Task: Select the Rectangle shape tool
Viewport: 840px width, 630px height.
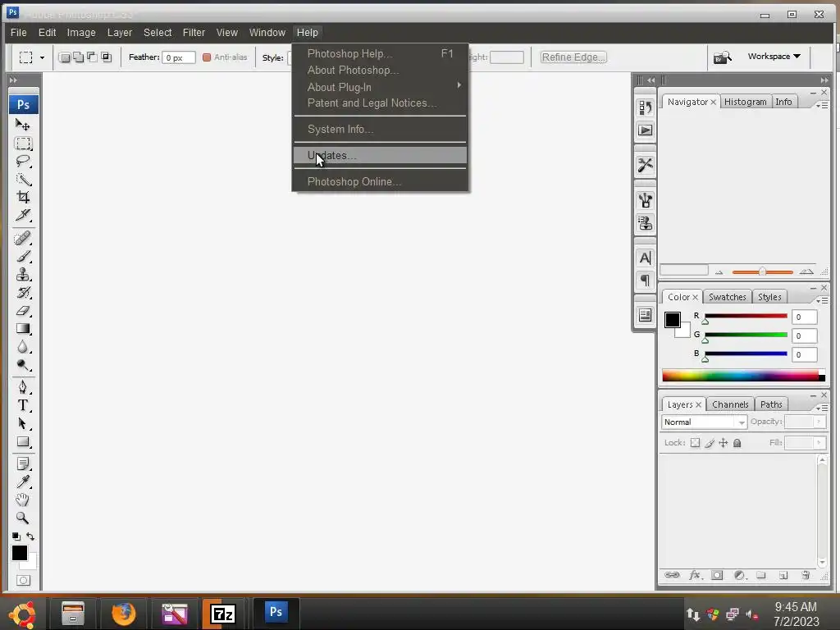Action: point(23,442)
